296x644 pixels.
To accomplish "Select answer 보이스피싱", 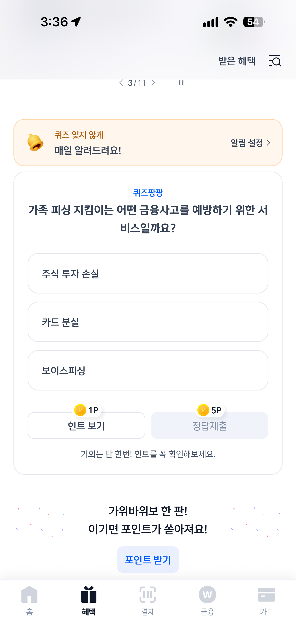I will (x=148, y=370).
